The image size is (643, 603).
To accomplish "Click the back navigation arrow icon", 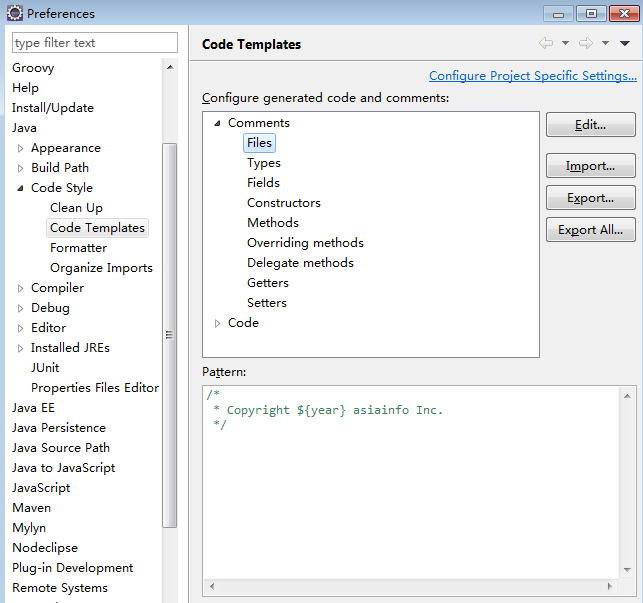I will 546,43.
